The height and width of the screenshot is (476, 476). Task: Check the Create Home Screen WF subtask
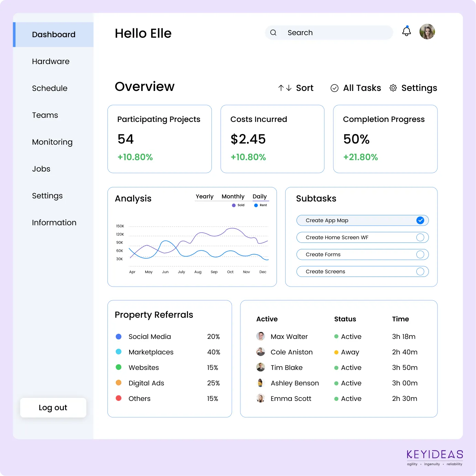420,237
